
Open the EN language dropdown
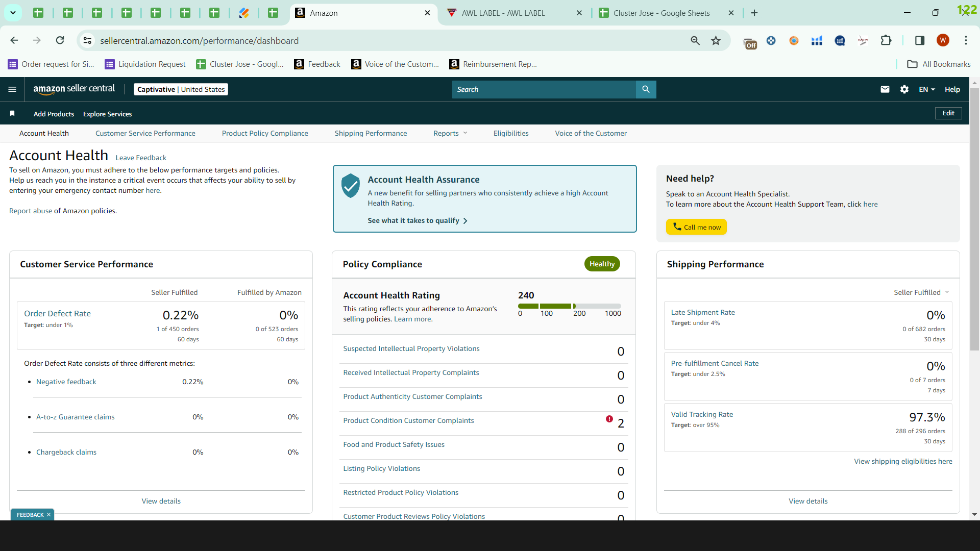pyautogui.click(x=927, y=89)
